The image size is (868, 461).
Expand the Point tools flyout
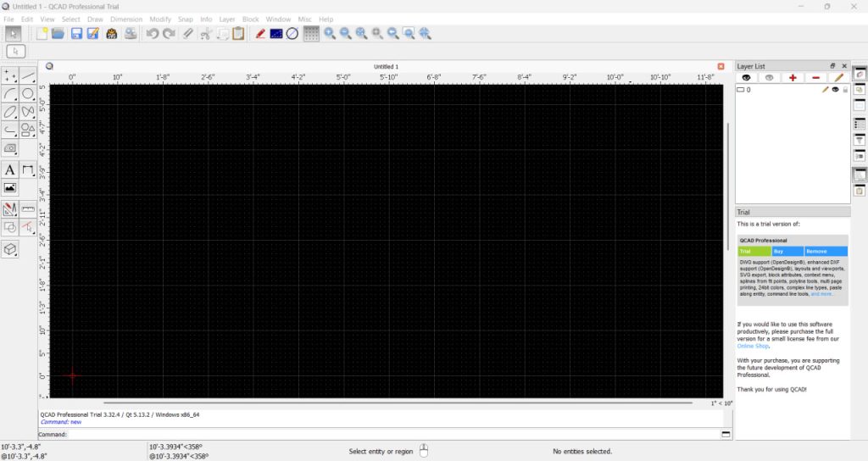coord(10,75)
